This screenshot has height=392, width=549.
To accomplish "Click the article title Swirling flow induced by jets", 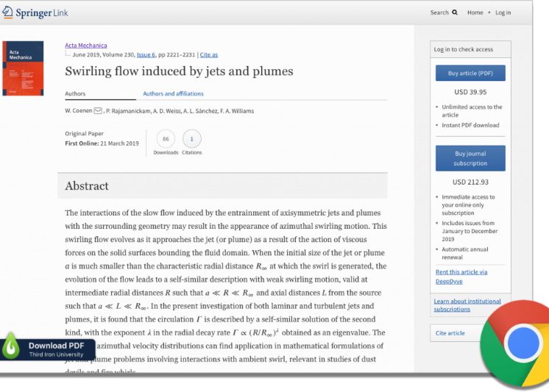I will pos(179,71).
